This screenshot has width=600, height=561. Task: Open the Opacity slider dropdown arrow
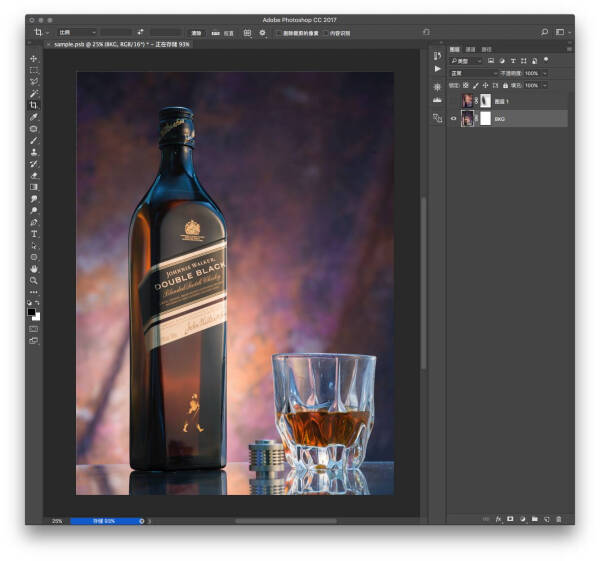(545, 73)
